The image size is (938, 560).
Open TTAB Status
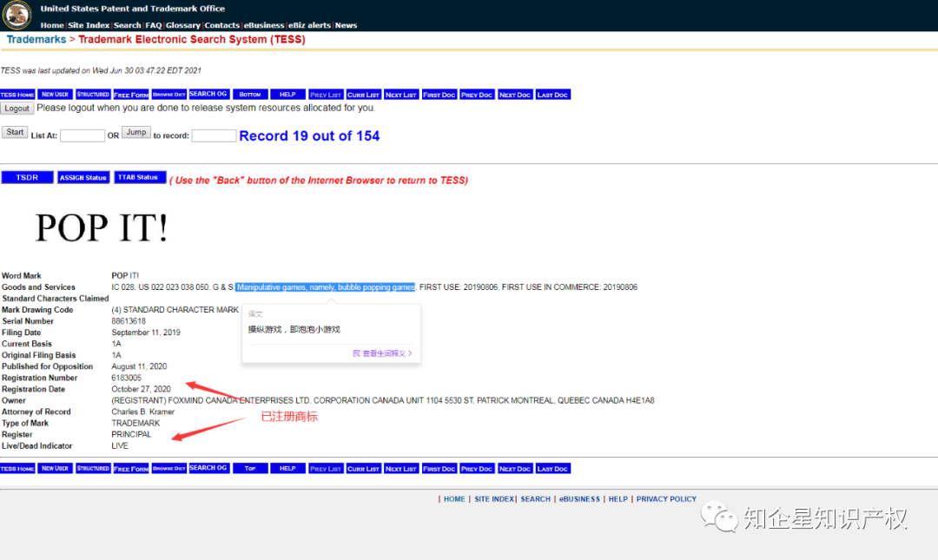point(139,178)
